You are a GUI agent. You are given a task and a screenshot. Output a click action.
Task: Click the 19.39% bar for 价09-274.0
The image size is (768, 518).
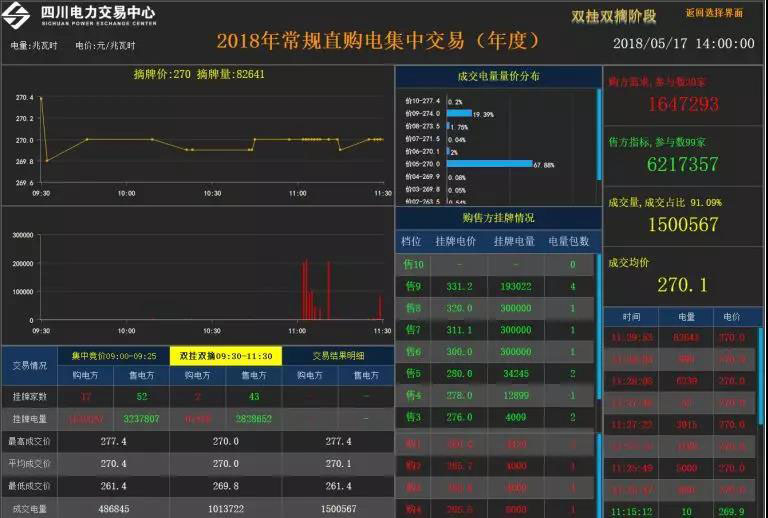point(459,114)
